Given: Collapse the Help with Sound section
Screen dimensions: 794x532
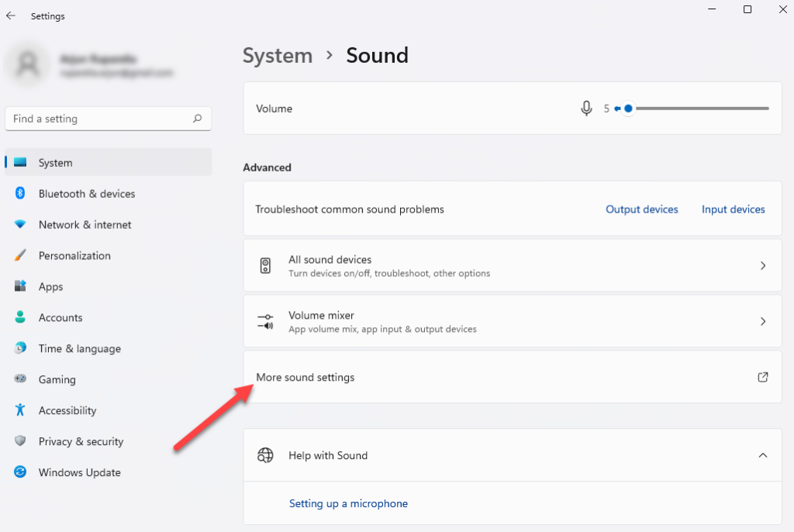Looking at the screenshot, I should click(763, 455).
